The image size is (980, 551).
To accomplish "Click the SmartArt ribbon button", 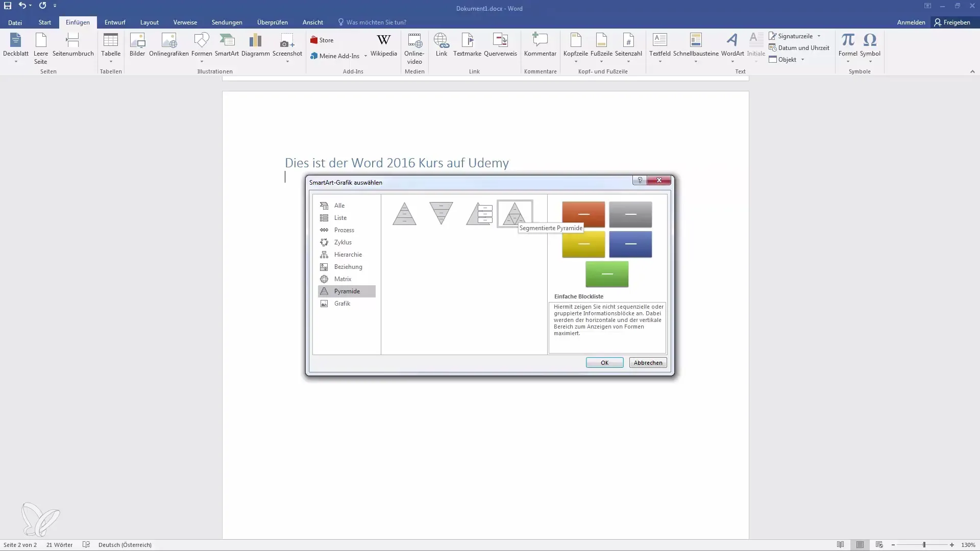I will (227, 45).
